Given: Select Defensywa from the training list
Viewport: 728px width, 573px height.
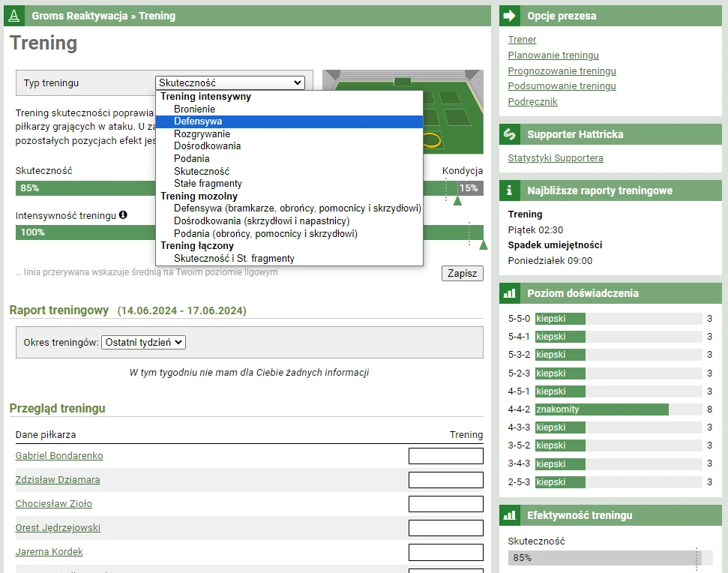Looking at the screenshot, I should click(x=198, y=121).
